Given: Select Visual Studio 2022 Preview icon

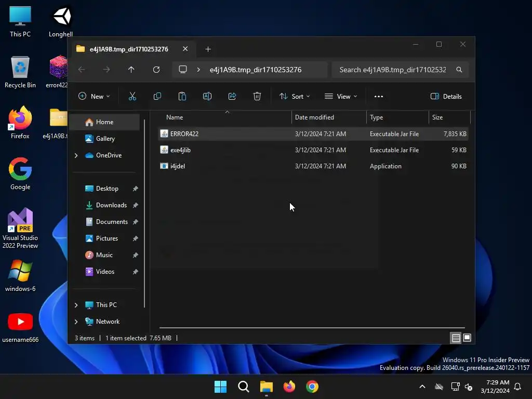Looking at the screenshot, I should coord(20,228).
